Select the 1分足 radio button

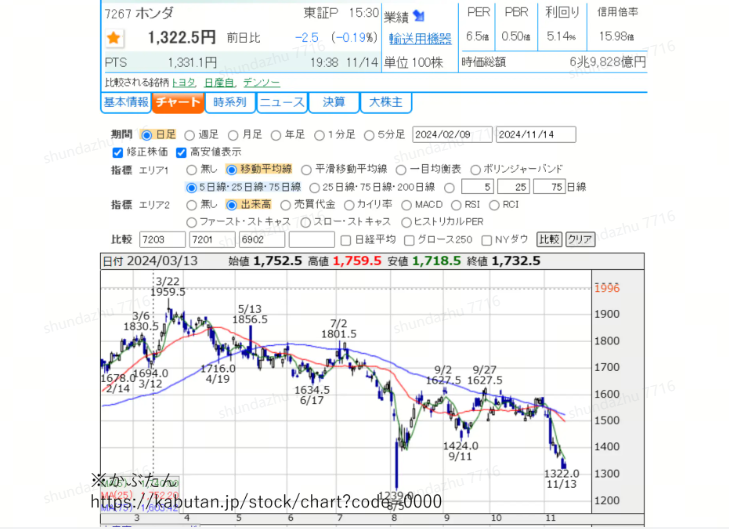(x=319, y=135)
